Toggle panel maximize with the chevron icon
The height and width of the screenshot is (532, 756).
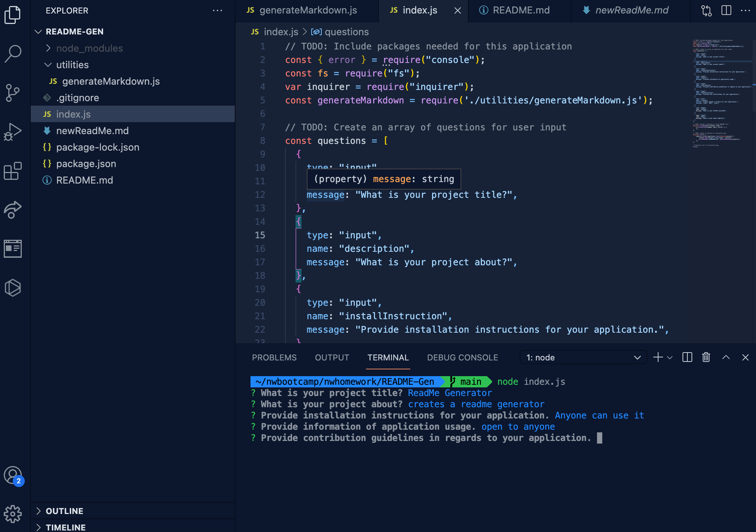[726, 357]
